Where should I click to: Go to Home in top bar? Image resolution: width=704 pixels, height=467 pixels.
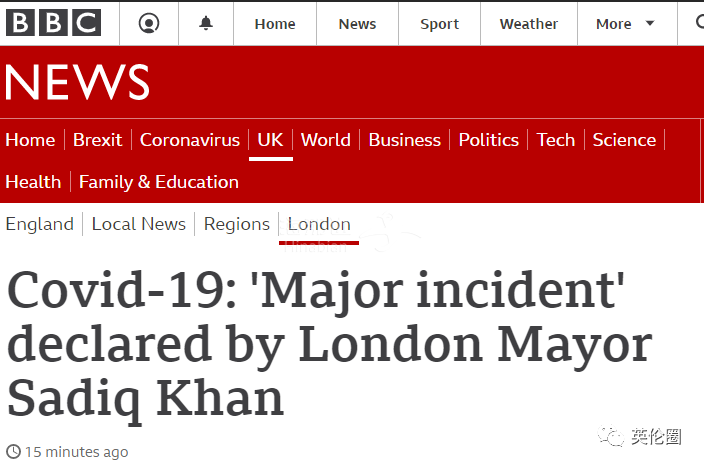click(275, 24)
